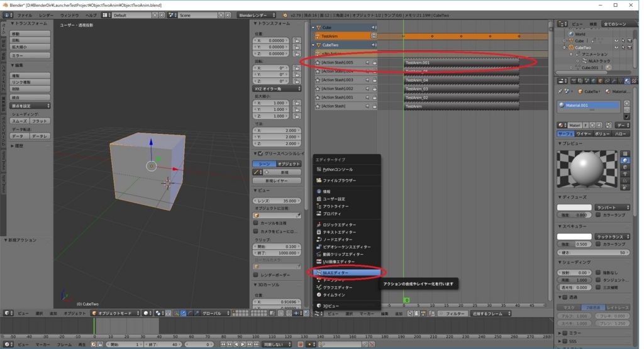644x349 pixels.
Task: Click mute speaker icon on [Action Stash].005 track
Action: (x=367, y=62)
